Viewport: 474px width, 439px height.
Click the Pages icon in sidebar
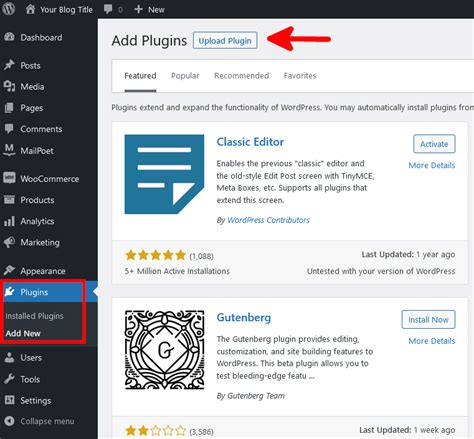(9, 108)
